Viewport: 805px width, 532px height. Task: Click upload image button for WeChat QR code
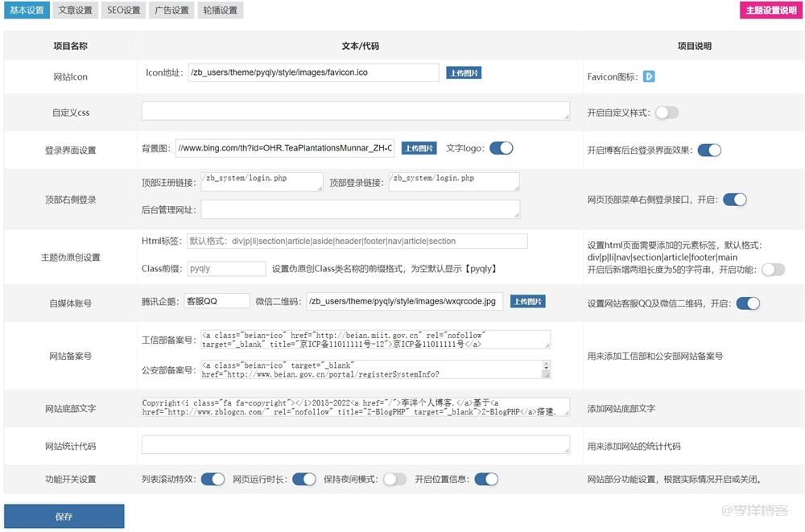pyautogui.click(x=527, y=301)
